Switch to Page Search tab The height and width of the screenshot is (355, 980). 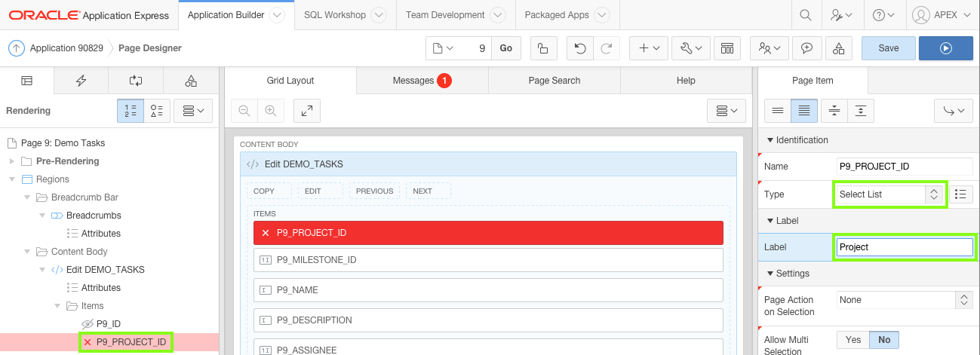[x=554, y=81]
